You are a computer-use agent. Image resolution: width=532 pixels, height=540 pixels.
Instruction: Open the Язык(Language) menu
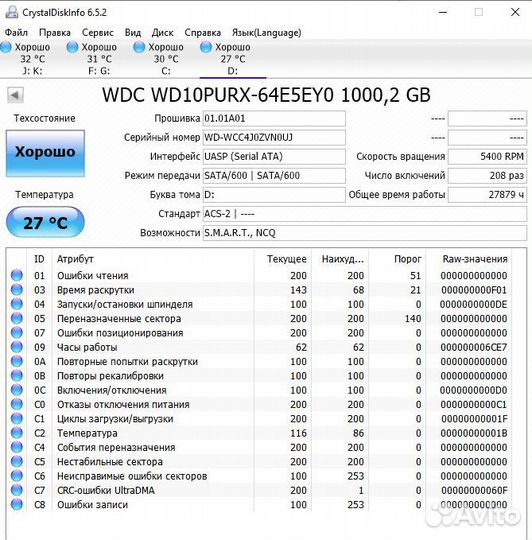267,33
